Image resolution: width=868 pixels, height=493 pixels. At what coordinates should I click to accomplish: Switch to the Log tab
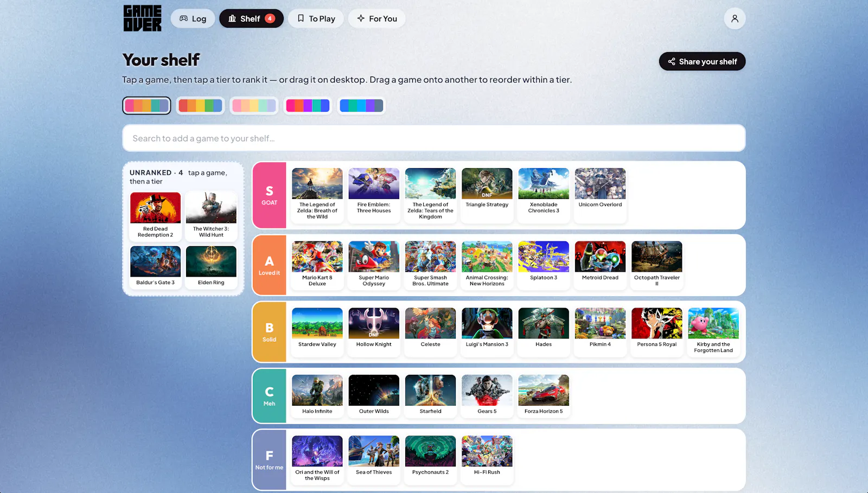tap(193, 18)
